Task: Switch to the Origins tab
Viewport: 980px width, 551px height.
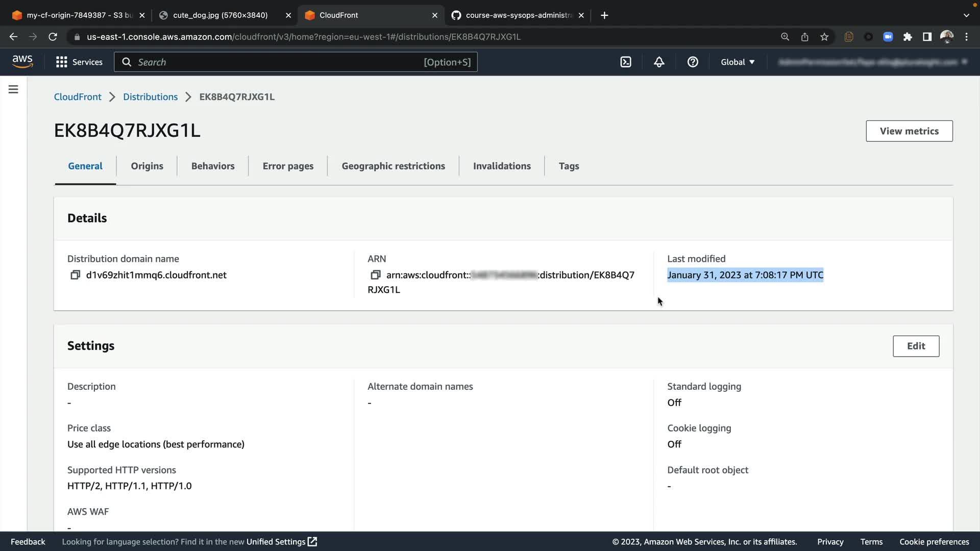Action: (147, 166)
